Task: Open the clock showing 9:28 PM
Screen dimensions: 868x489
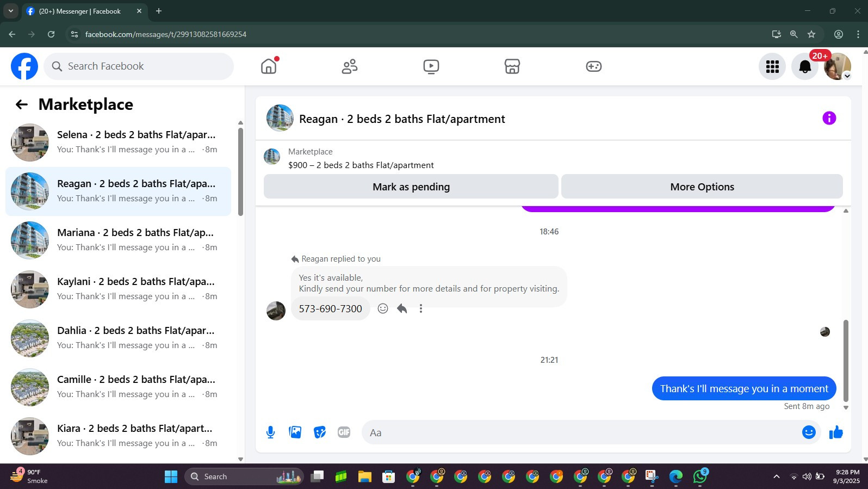Action: pos(847,476)
